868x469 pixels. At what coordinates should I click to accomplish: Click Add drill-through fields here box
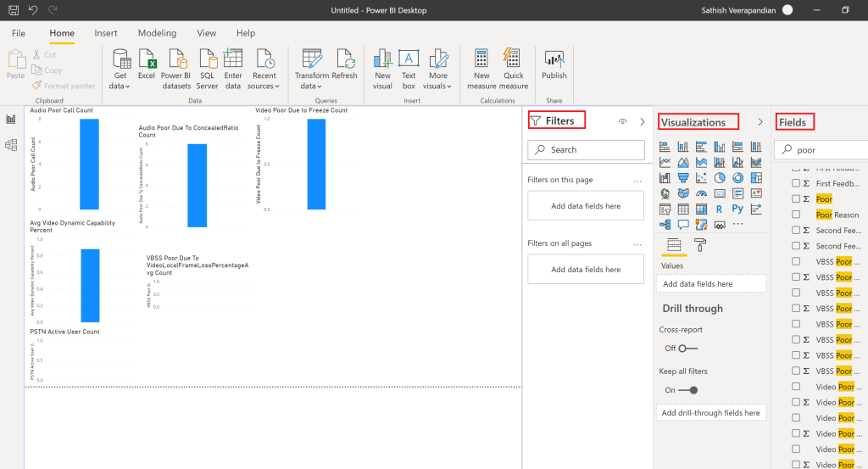(x=711, y=413)
